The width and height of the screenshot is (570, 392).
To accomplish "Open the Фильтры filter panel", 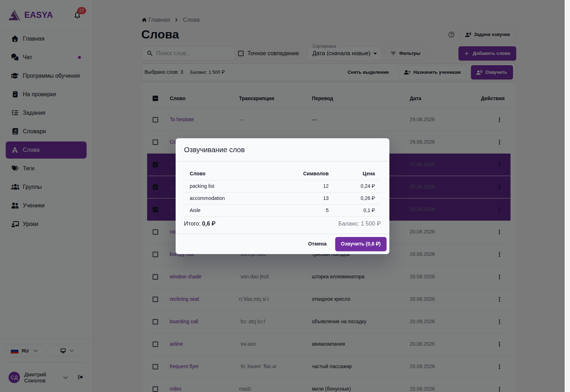I will (405, 53).
